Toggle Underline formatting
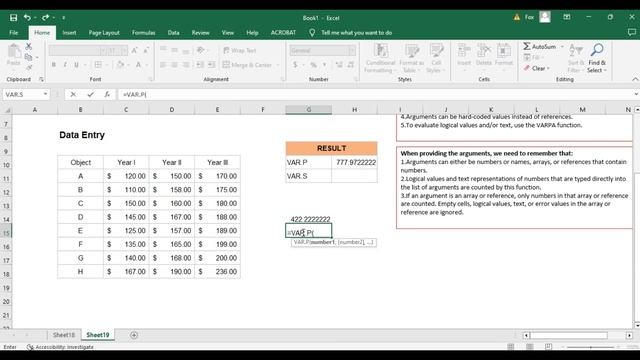Viewport: 640px width, 360px height. tap(76, 64)
